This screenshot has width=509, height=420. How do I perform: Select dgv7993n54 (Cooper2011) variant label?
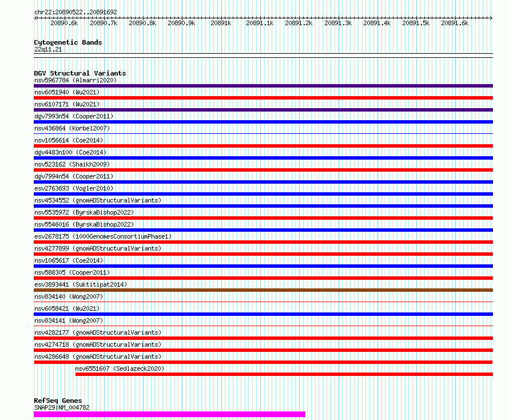pos(74,116)
